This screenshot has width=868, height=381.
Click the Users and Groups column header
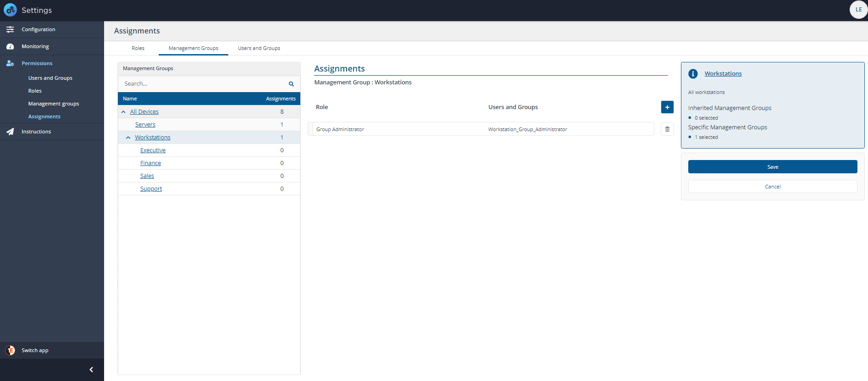tap(513, 107)
